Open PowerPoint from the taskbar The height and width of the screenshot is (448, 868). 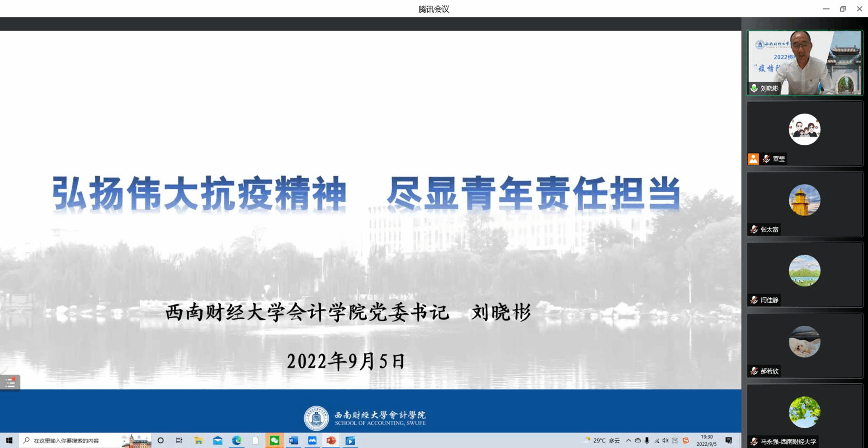point(331,440)
